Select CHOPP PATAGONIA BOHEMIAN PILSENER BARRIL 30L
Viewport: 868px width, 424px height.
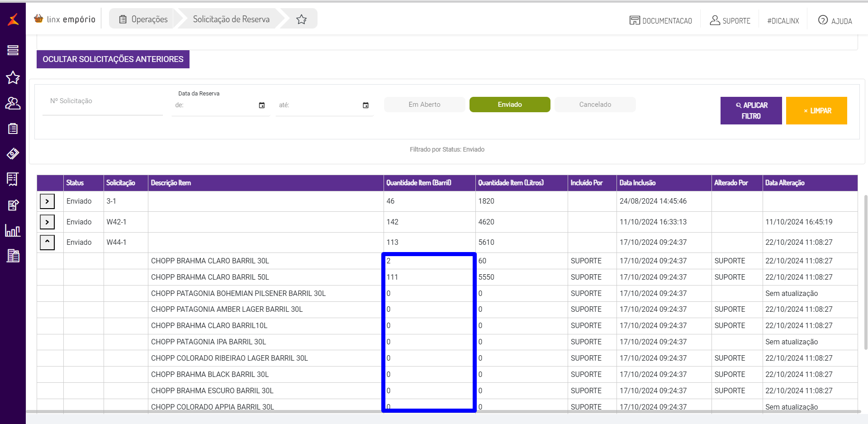pyautogui.click(x=266, y=294)
